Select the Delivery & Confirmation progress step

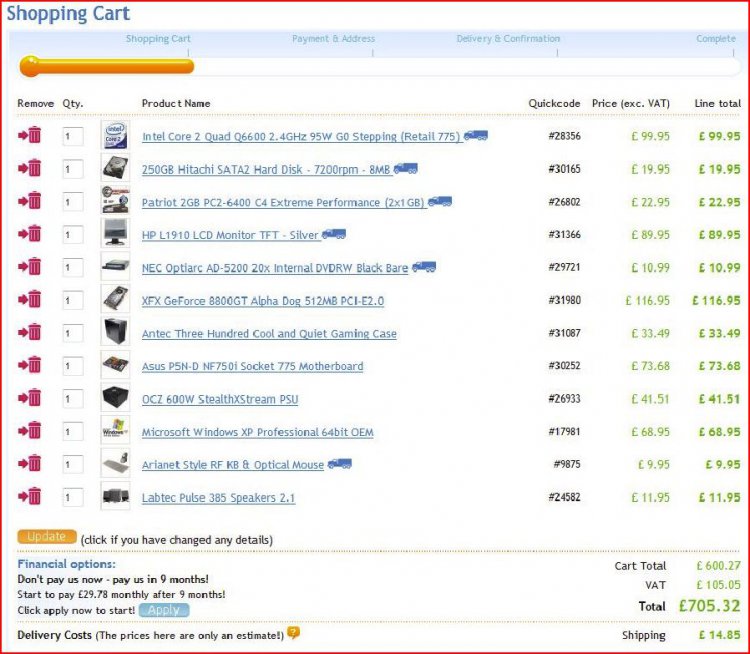[x=508, y=39]
